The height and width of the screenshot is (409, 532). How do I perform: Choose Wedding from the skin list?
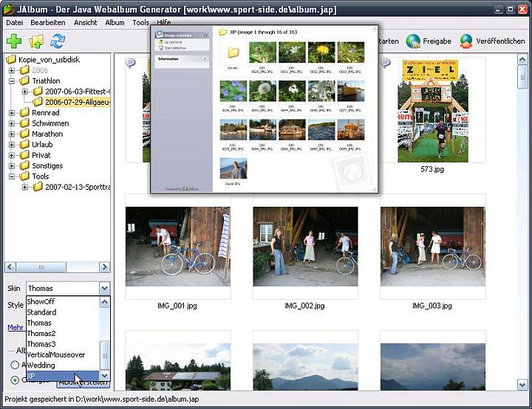pyautogui.click(x=41, y=365)
